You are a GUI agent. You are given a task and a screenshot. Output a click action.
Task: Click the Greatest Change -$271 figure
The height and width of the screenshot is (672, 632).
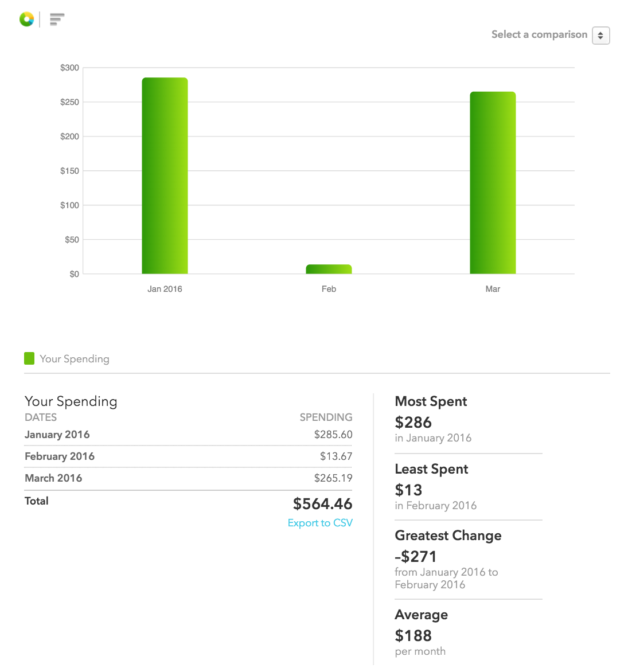(416, 557)
